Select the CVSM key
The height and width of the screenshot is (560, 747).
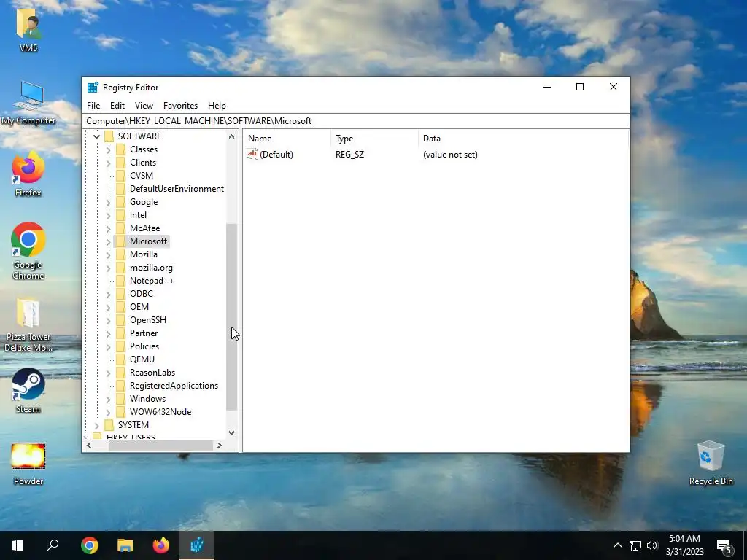click(141, 176)
